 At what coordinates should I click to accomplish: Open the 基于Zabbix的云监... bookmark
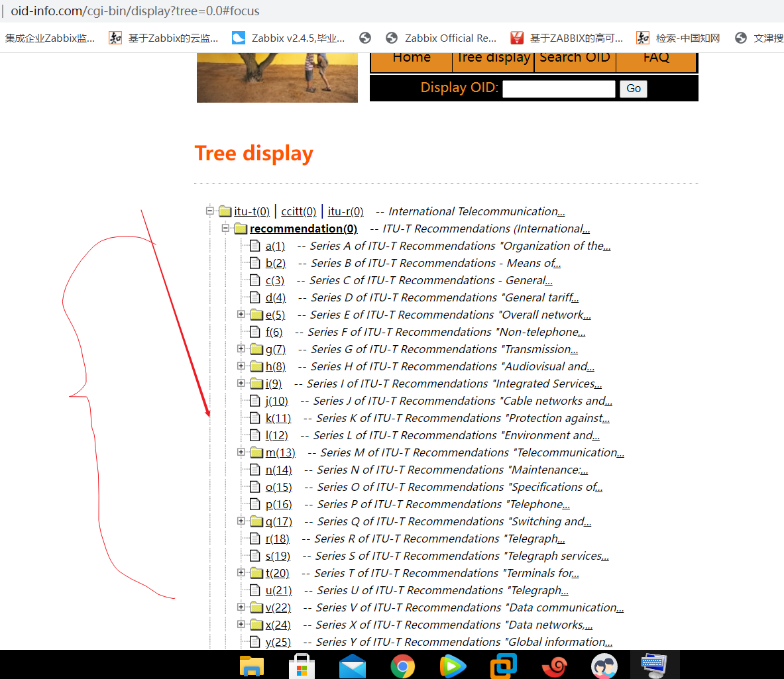(164, 38)
